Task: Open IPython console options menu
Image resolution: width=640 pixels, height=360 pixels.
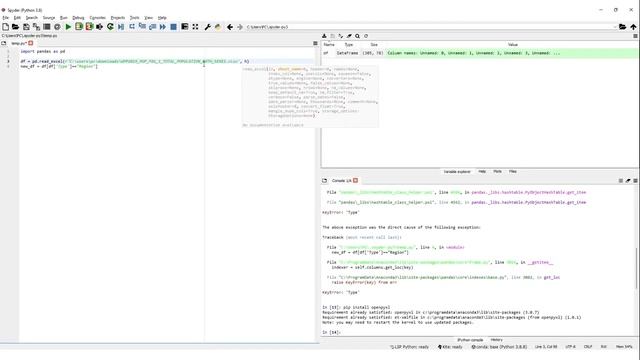Action: coord(635,180)
